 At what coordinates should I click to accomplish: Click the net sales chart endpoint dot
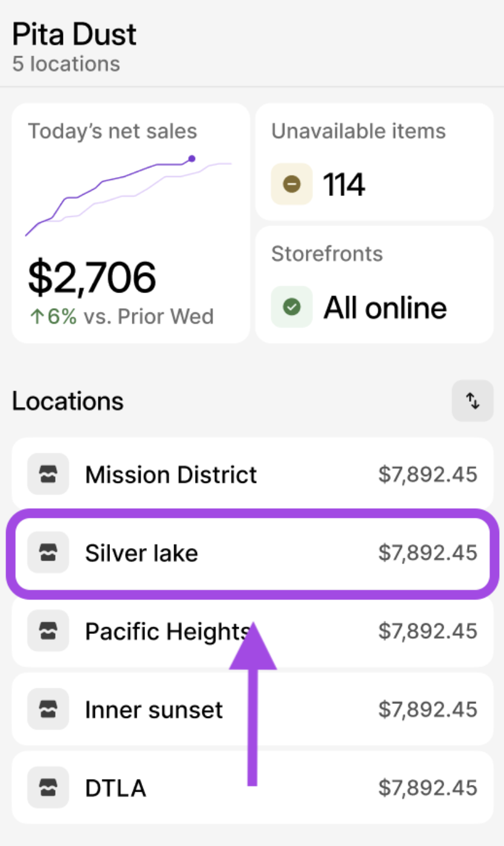[x=192, y=159]
